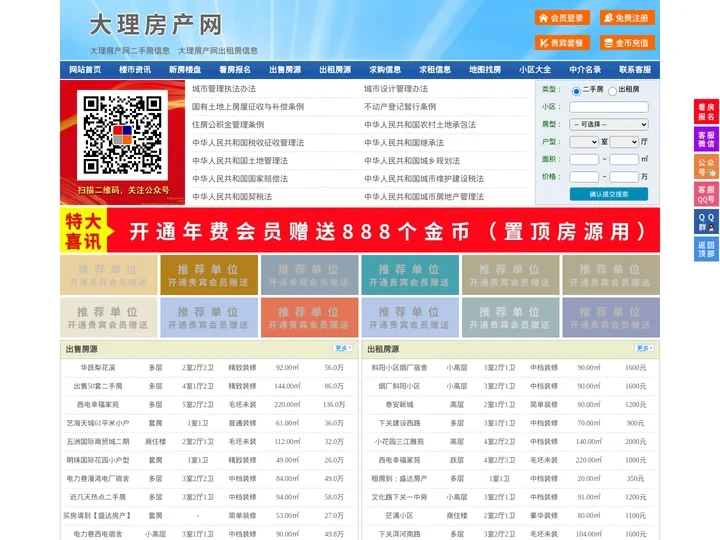This screenshot has width=720, height=540.
Task: Open the 地图找房 navigation item
Action: (485, 70)
